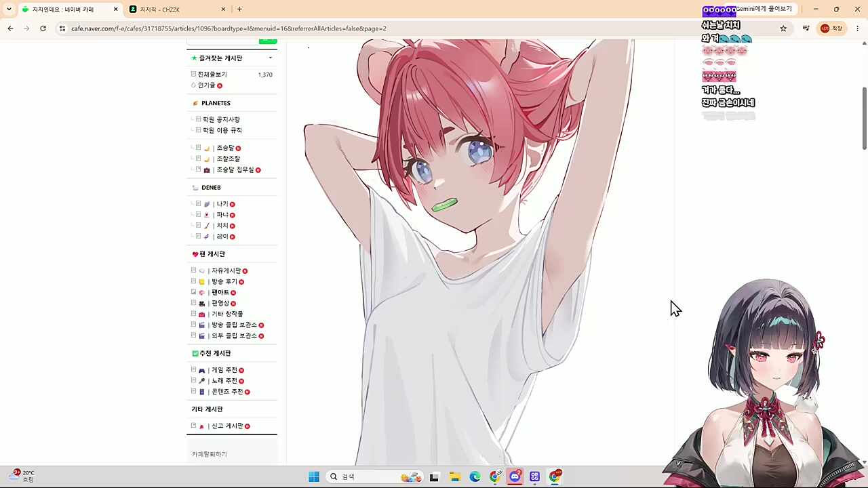Viewport: 868px width, 488px height.
Task: Click the microphone icon beside 노래 추천
Action: [x=201, y=382]
